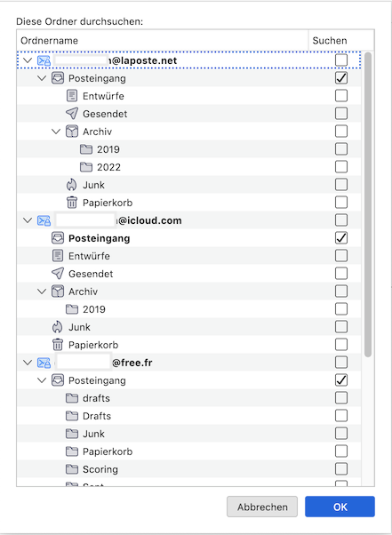
Task: Uncheck Posteingang search box for laposte.net
Action: pyautogui.click(x=341, y=78)
